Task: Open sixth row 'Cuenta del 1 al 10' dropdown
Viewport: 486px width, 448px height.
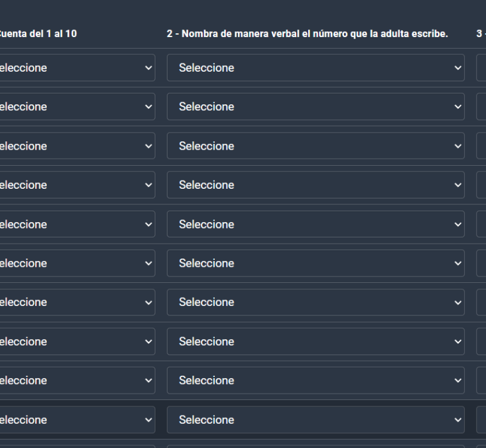Action: [77, 264]
